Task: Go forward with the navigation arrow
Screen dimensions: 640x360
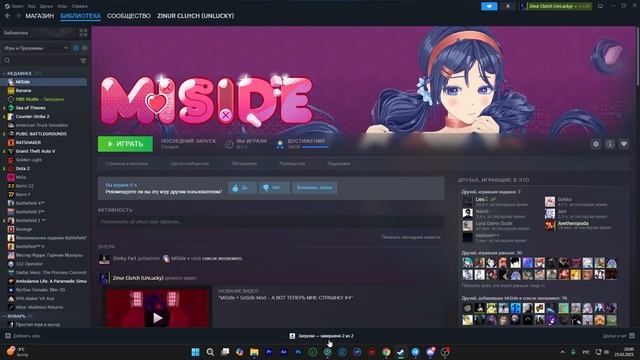Action: [18, 16]
